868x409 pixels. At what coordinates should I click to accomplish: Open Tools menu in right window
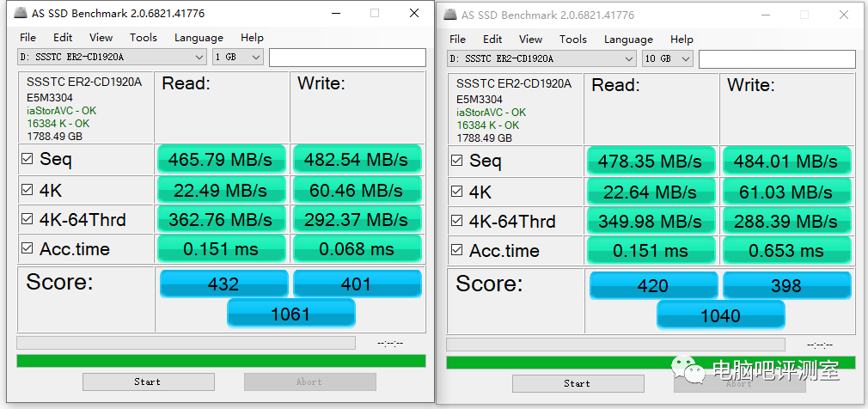click(x=573, y=40)
